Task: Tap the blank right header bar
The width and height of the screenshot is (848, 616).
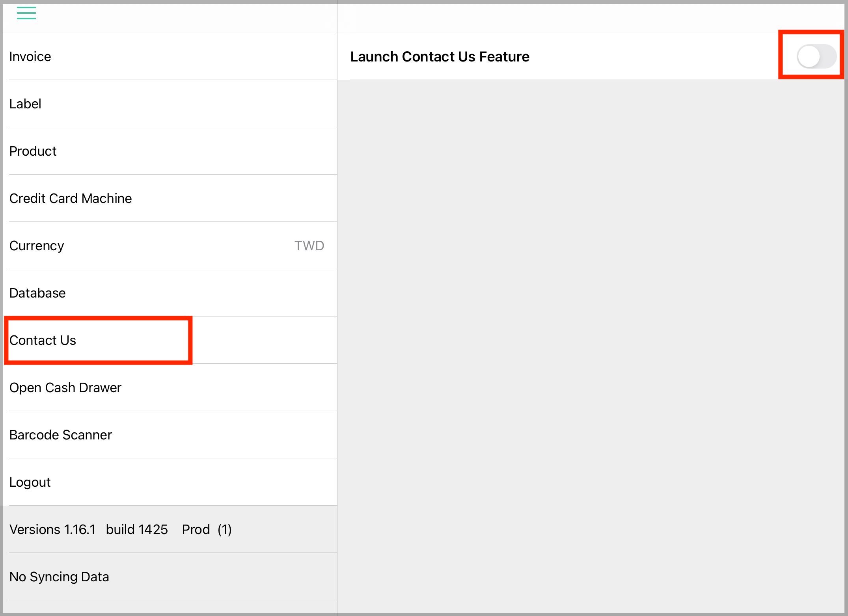Action: pos(591,18)
